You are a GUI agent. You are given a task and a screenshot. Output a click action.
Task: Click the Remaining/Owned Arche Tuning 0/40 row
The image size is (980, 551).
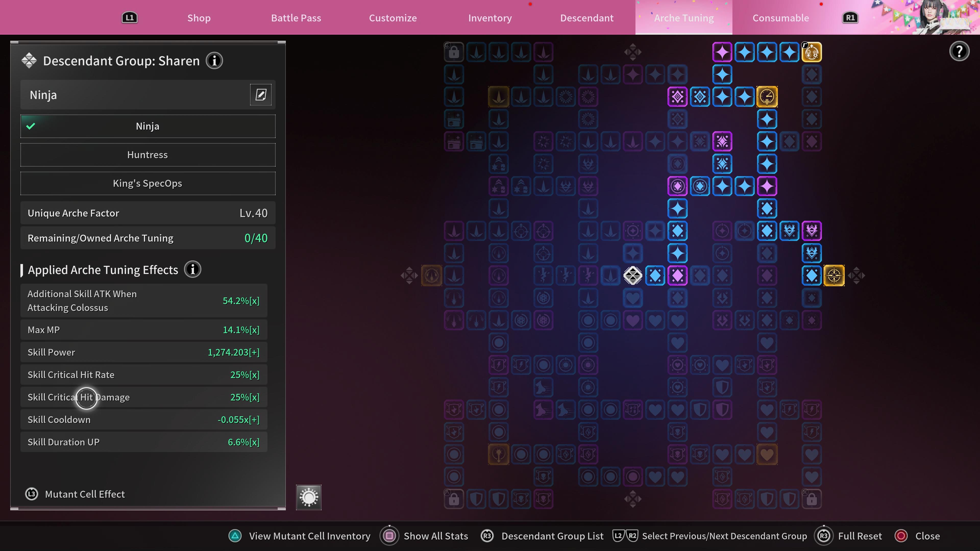pyautogui.click(x=148, y=238)
